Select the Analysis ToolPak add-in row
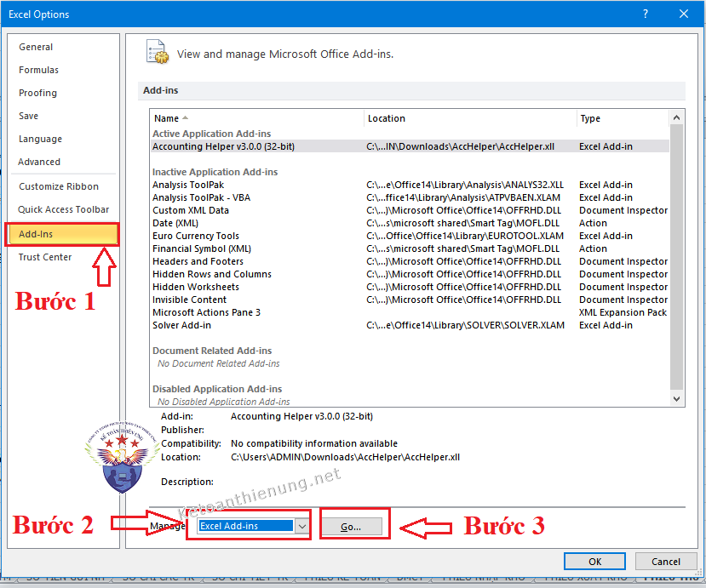 click(x=410, y=185)
